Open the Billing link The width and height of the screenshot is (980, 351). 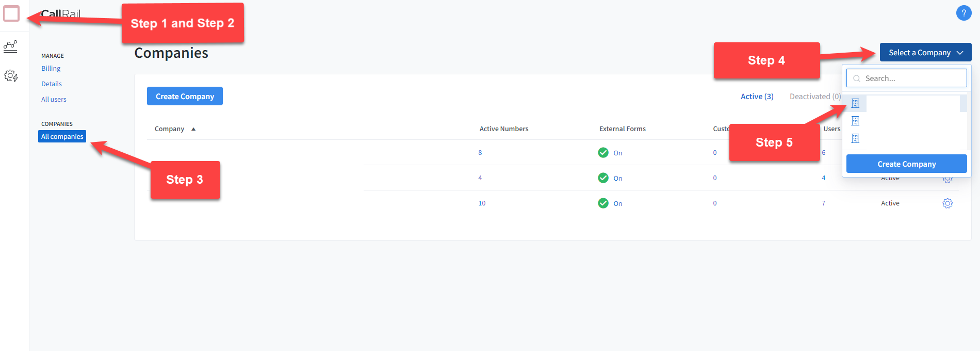tap(51, 68)
